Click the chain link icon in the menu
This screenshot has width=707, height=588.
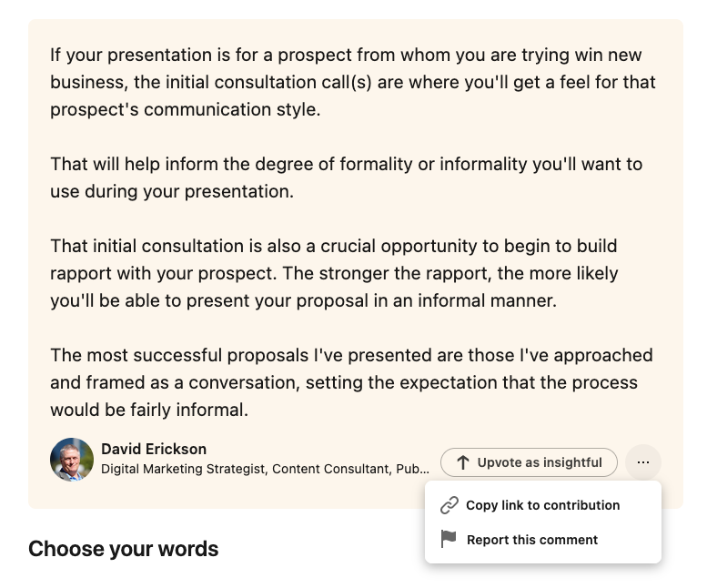(x=449, y=505)
